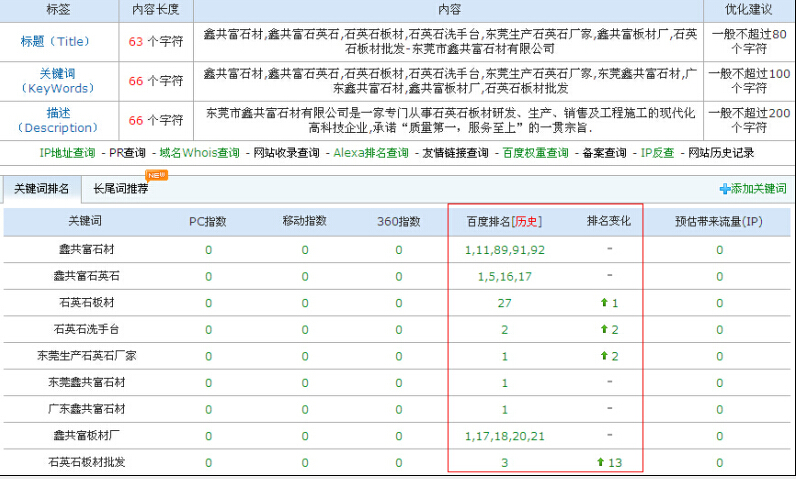Click the up arrow in the 石英石板材批发 row

coord(601,462)
